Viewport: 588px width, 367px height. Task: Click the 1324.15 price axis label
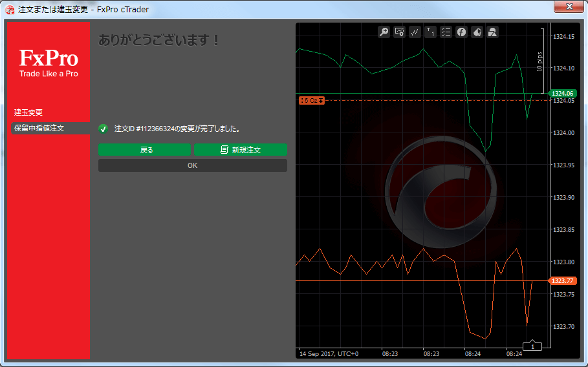[563, 36]
